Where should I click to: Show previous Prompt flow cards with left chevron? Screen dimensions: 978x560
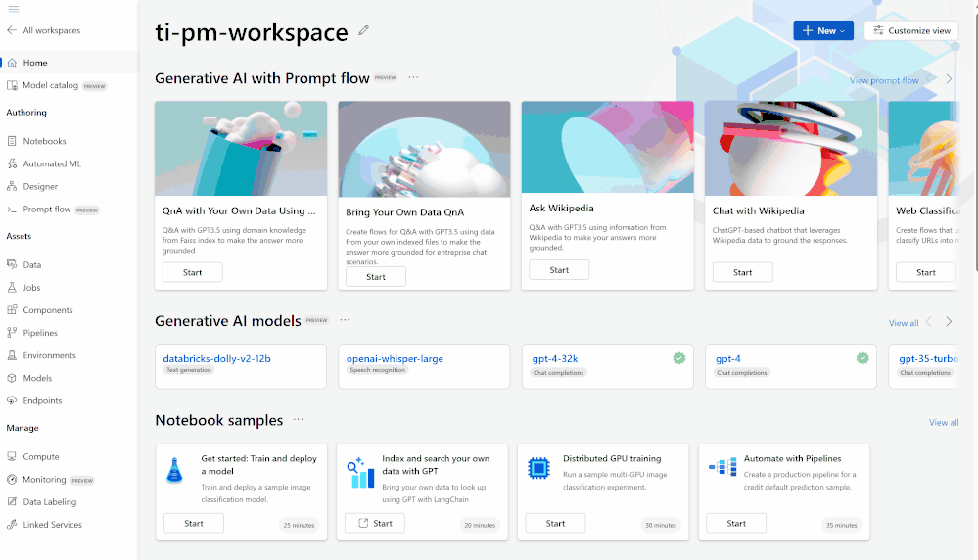point(929,79)
